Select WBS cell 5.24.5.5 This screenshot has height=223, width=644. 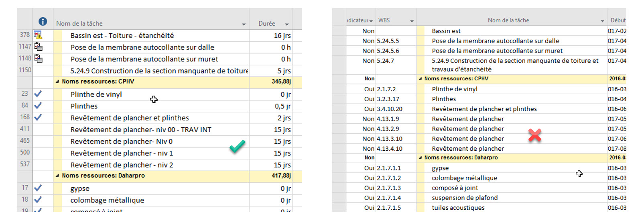pos(388,41)
